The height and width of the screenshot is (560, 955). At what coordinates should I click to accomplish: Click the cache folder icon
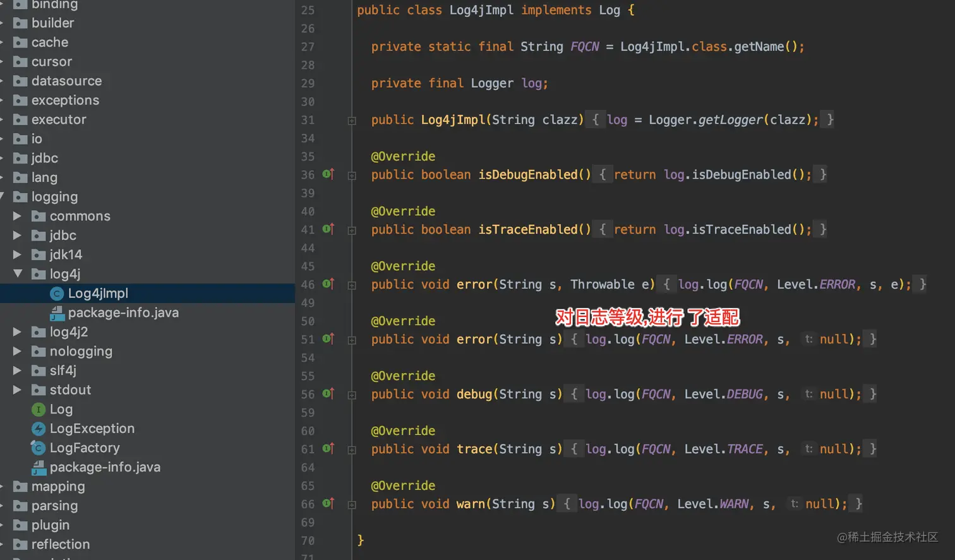pyautogui.click(x=20, y=42)
